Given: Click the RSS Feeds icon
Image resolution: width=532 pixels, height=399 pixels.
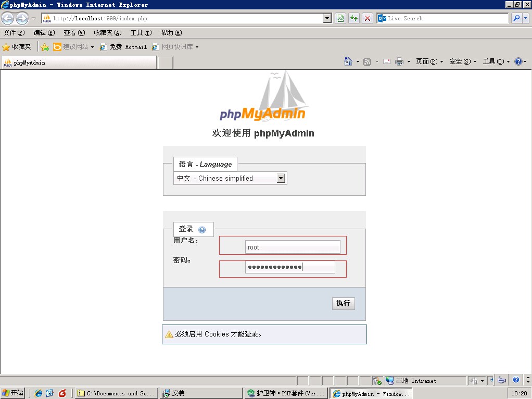Looking at the screenshot, I should 367,62.
